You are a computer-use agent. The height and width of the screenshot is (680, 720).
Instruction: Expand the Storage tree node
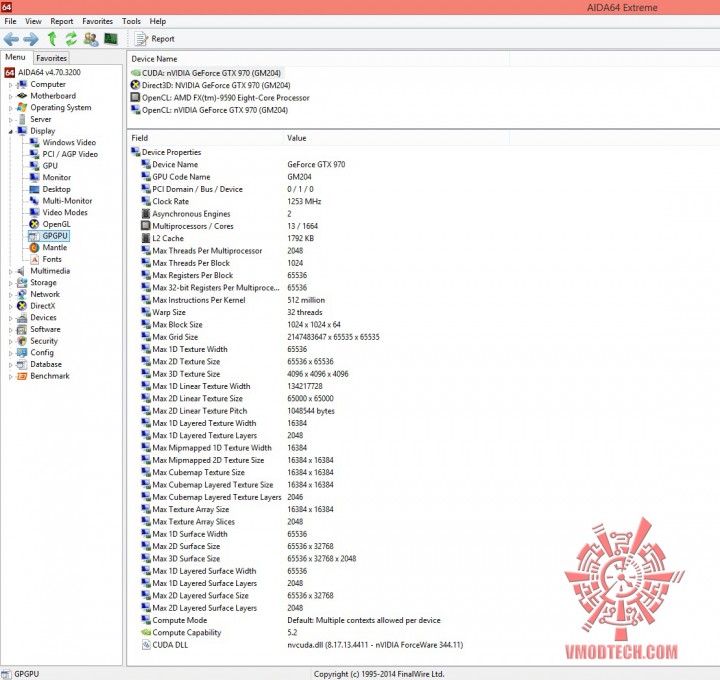coord(10,283)
